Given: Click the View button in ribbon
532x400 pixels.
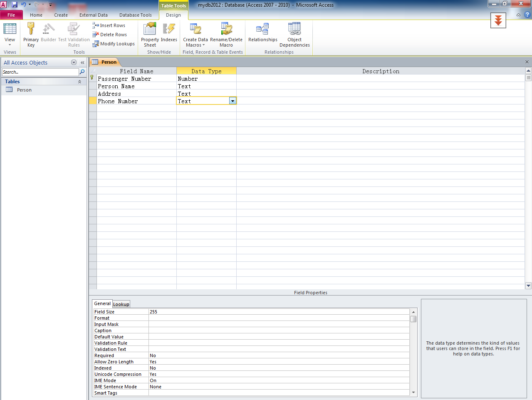Looking at the screenshot, I should [10, 34].
